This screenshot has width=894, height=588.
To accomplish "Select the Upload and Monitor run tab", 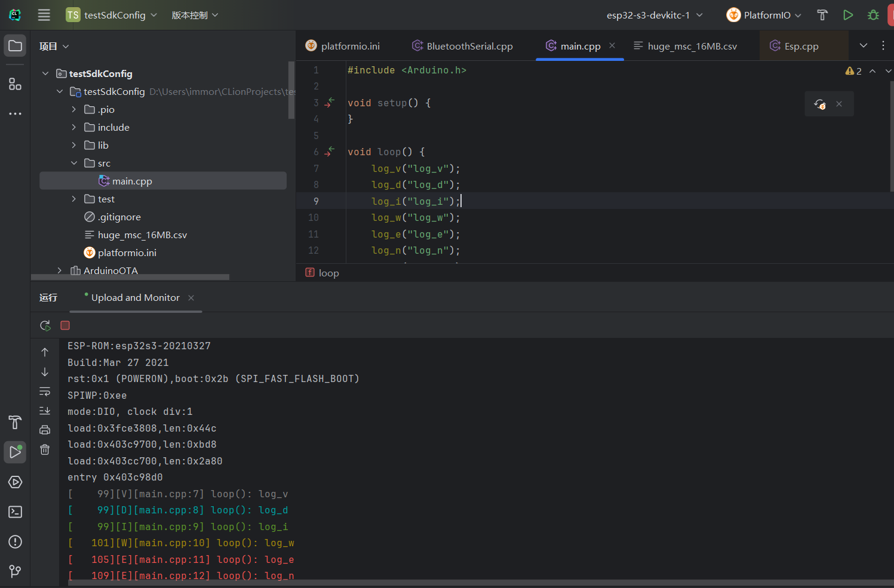I will (x=135, y=297).
